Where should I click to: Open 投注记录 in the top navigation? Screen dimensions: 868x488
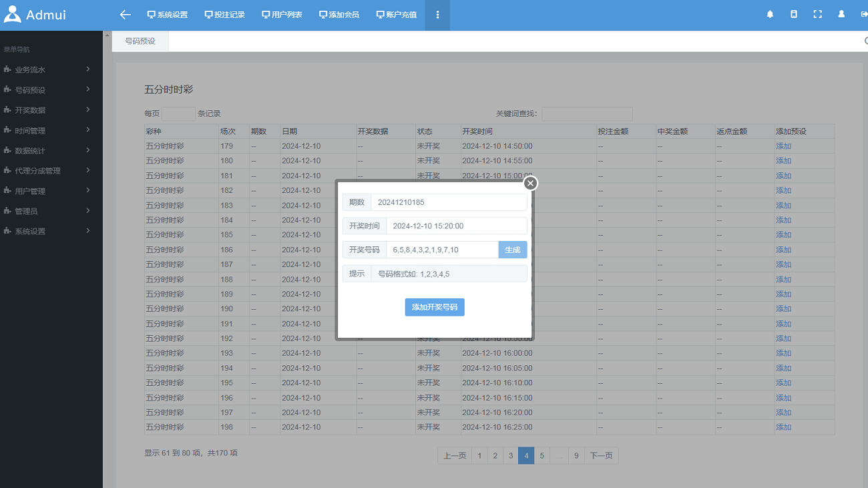pos(225,15)
